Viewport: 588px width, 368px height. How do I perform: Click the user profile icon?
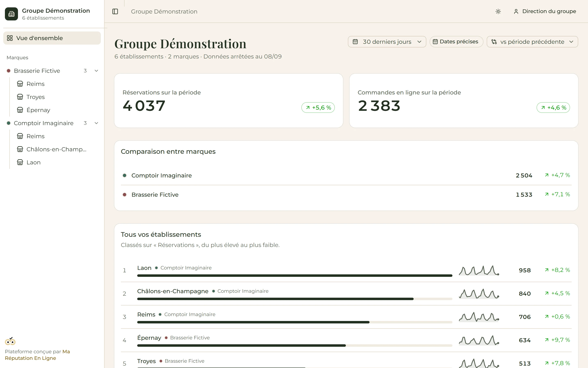[516, 11]
